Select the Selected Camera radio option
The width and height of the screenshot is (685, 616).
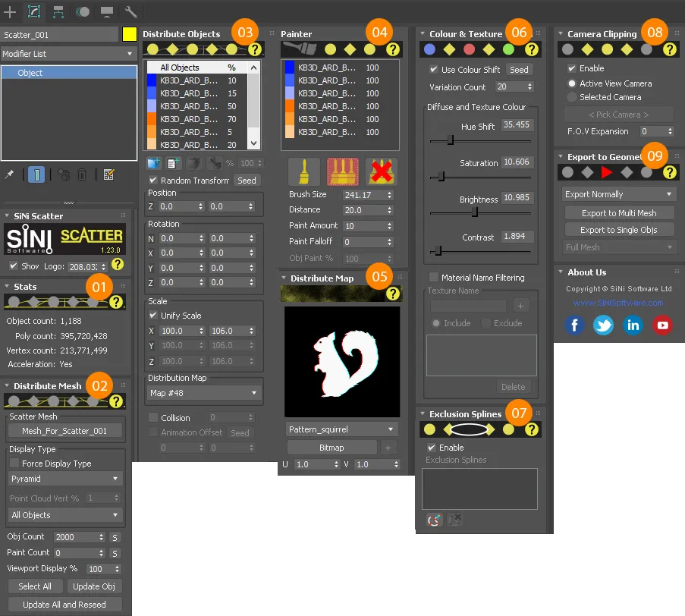(x=572, y=97)
